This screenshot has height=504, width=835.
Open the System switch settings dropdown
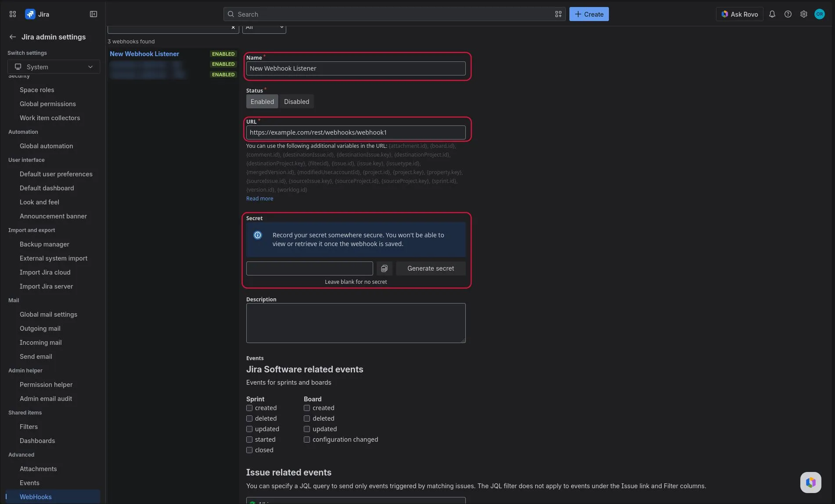tap(54, 67)
